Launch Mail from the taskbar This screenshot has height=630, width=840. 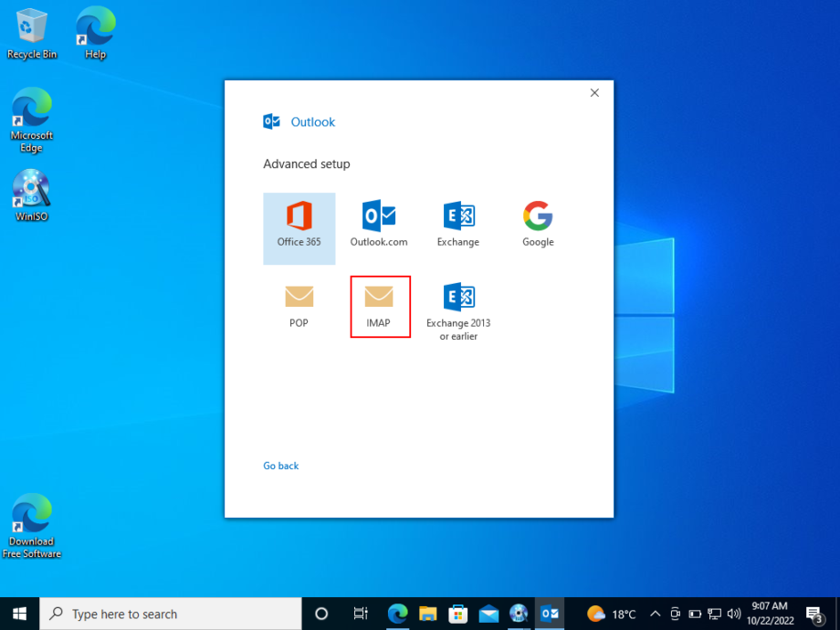[488, 614]
